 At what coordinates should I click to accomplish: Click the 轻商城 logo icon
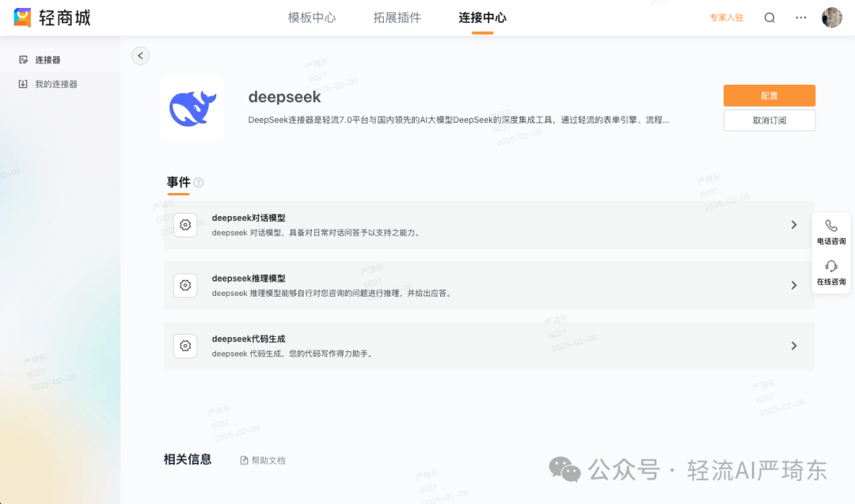coord(22,17)
